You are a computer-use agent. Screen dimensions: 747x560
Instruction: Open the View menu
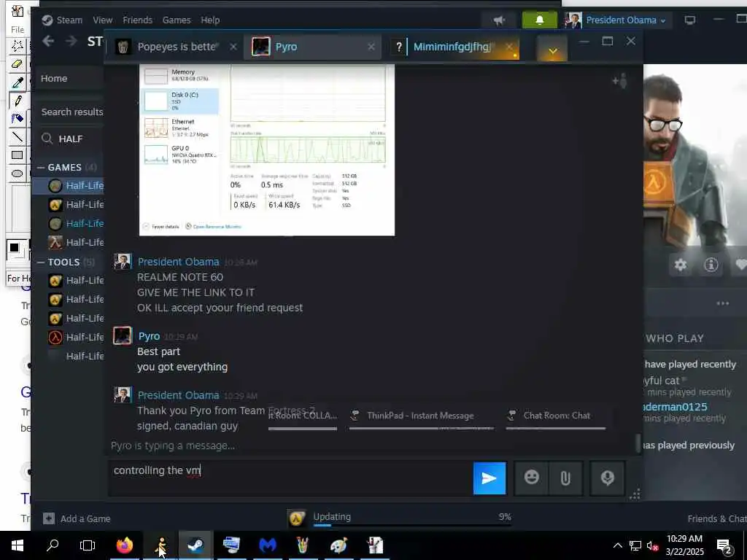click(102, 20)
